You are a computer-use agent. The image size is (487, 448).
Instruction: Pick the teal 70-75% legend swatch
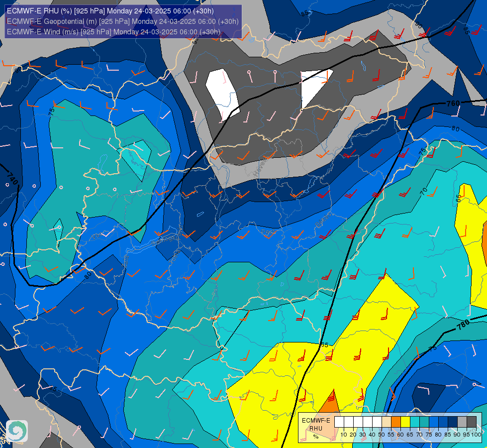point(424,422)
